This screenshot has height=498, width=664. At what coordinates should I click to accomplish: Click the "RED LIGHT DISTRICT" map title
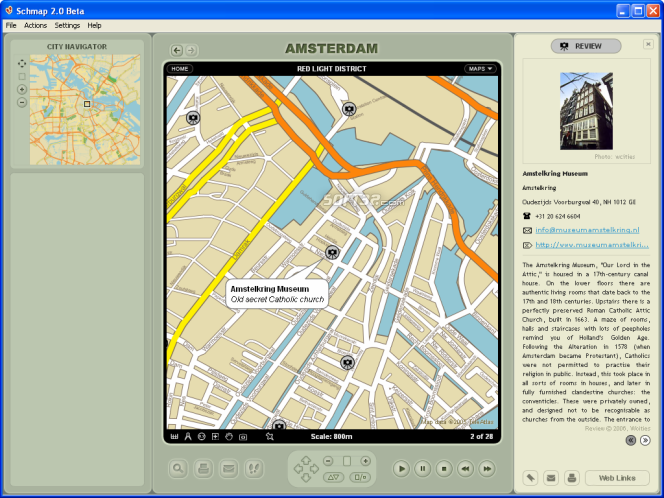pyautogui.click(x=332, y=69)
